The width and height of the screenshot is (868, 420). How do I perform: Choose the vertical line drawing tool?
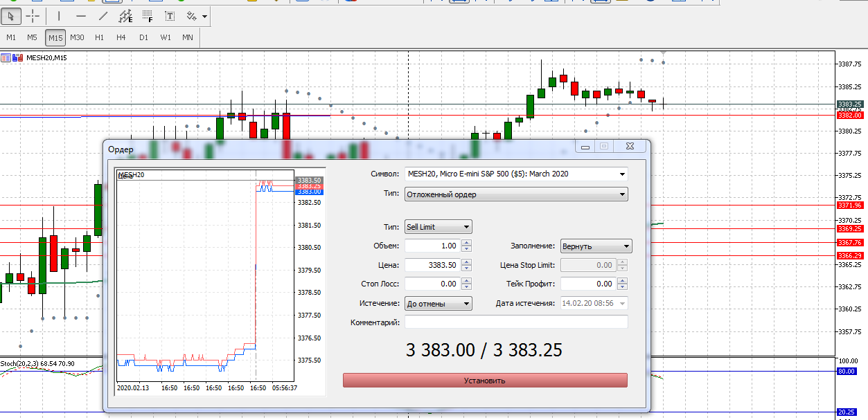coord(59,15)
